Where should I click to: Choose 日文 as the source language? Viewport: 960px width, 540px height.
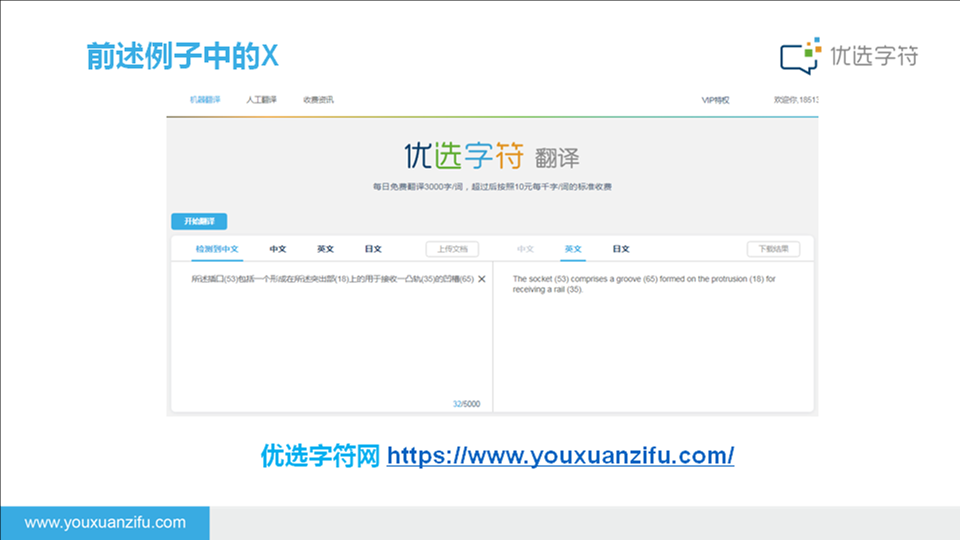pyautogui.click(x=373, y=249)
